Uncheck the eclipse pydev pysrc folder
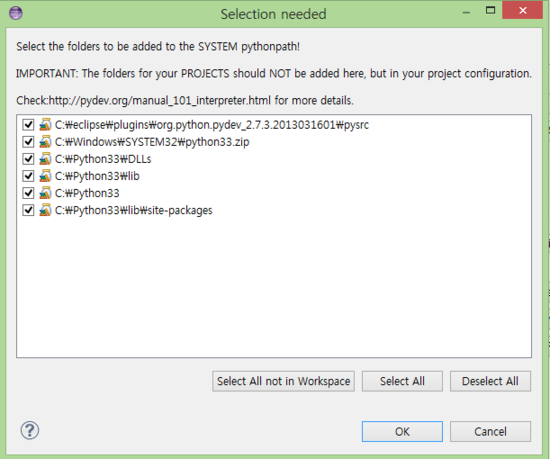550x459 pixels. pos(28,125)
